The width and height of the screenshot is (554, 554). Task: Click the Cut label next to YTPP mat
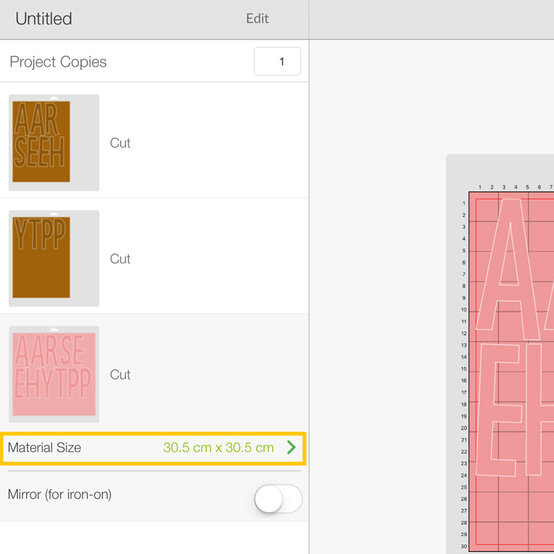point(120,259)
